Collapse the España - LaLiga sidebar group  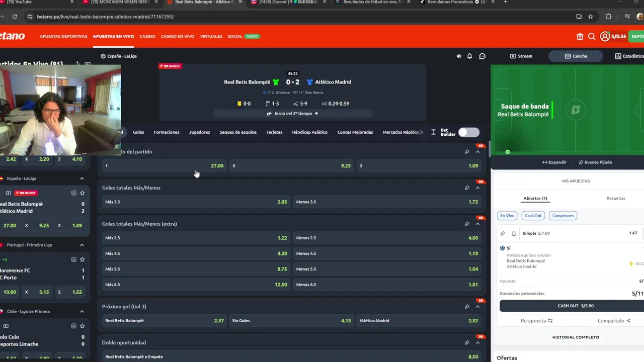82,178
